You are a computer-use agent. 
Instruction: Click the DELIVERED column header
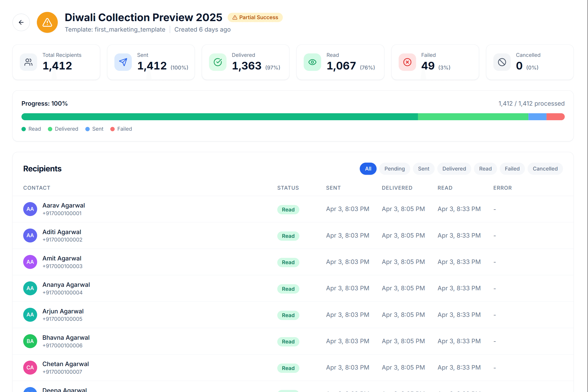[397, 188]
